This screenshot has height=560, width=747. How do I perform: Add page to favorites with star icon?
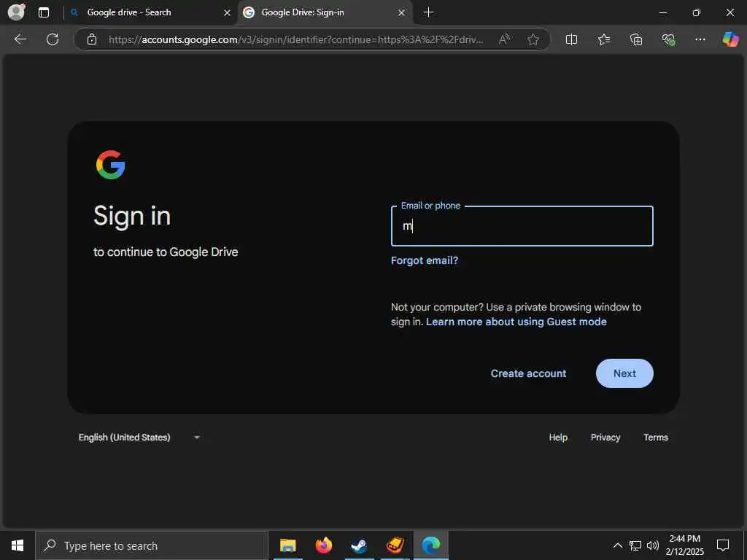533,39
